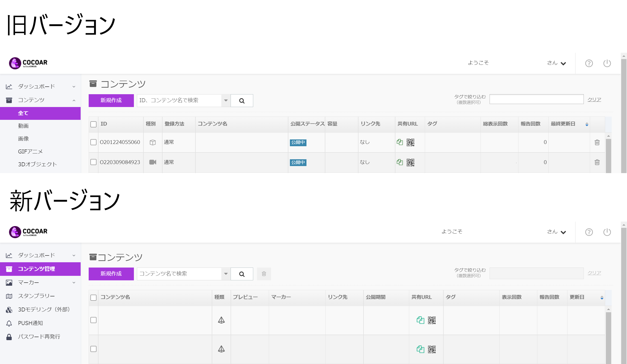Viewport: 627px width, 364px height.
Task: Open help icon in old version header
Action: (589, 63)
